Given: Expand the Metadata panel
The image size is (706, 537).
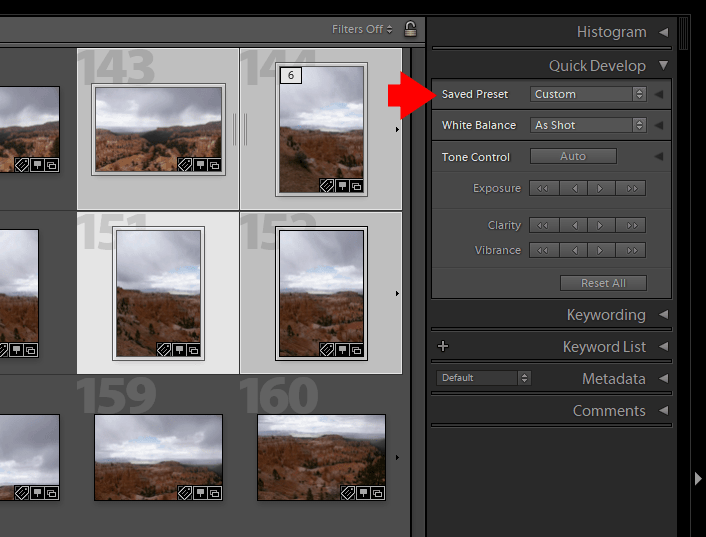Looking at the screenshot, I should tap(663, 379).
